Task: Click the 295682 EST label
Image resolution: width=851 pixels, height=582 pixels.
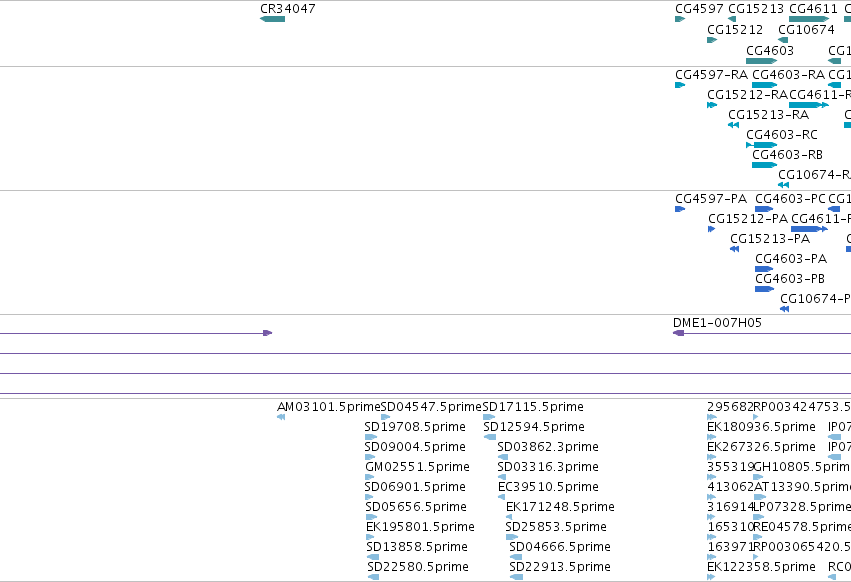Action: point(731,407)
